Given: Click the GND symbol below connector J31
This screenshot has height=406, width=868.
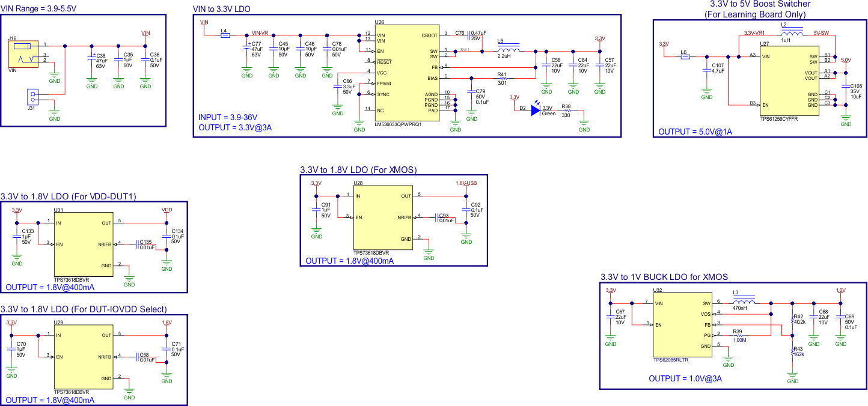Looking at the screenshot, I should (x=54, y=111).
